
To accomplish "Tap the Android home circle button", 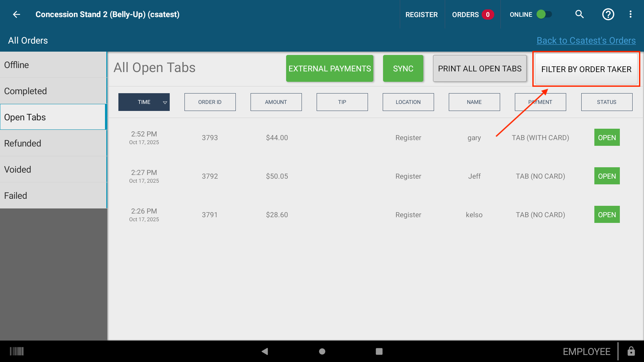I will (x=322, y=351).
